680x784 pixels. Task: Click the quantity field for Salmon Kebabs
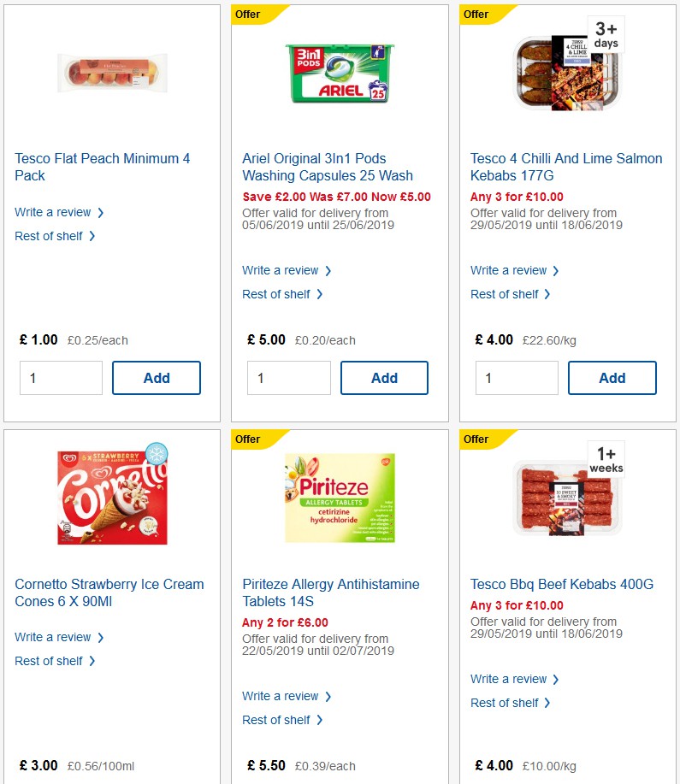[517, 377]
